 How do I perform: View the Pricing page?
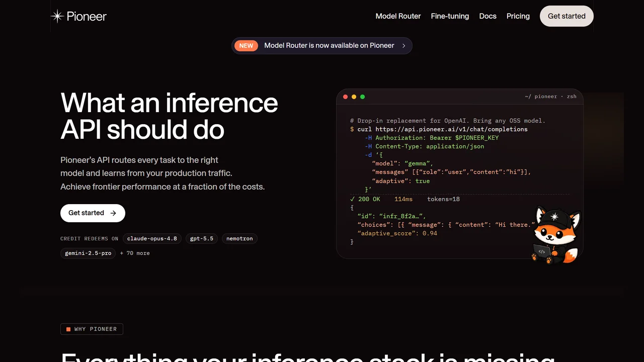point(518,16)
